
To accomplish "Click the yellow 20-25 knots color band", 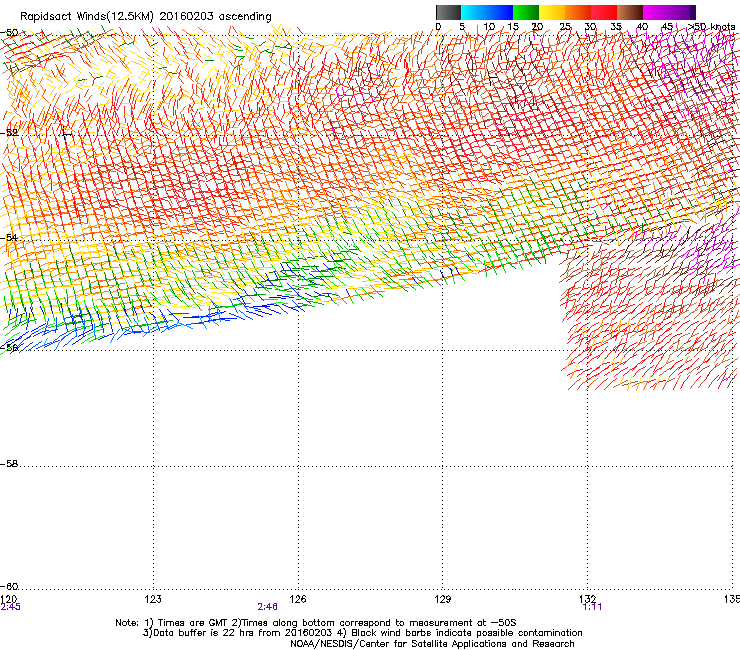I will click(552, 12).
